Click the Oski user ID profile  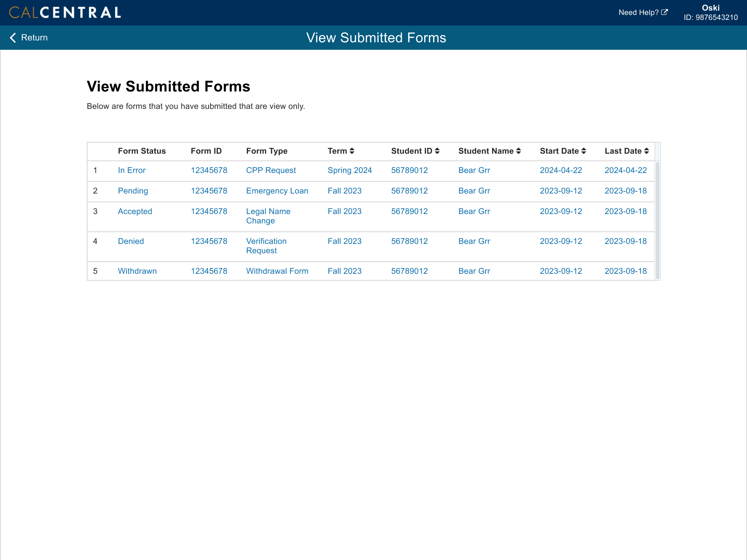click(710, 12)
